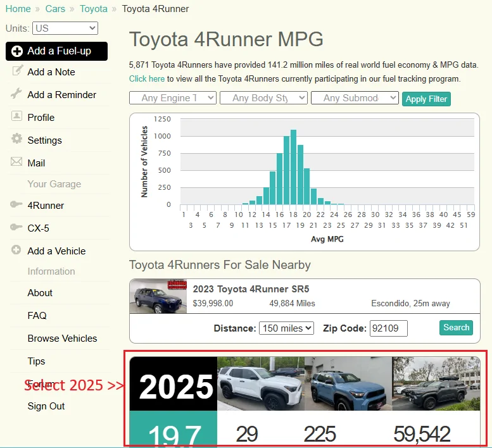Screen dimensions: 492x448
Task: Open the Distance dropdown showing 150 miles
Action: pos(286,328)
